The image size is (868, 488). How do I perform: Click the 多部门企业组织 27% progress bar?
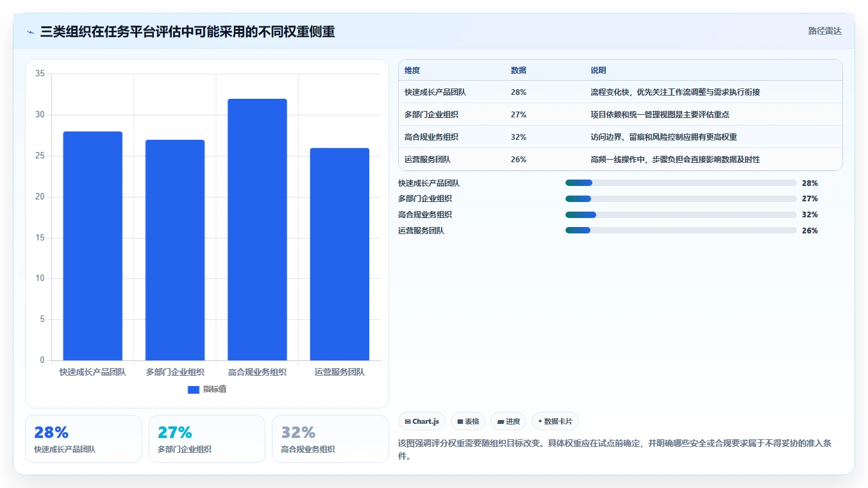681,199
